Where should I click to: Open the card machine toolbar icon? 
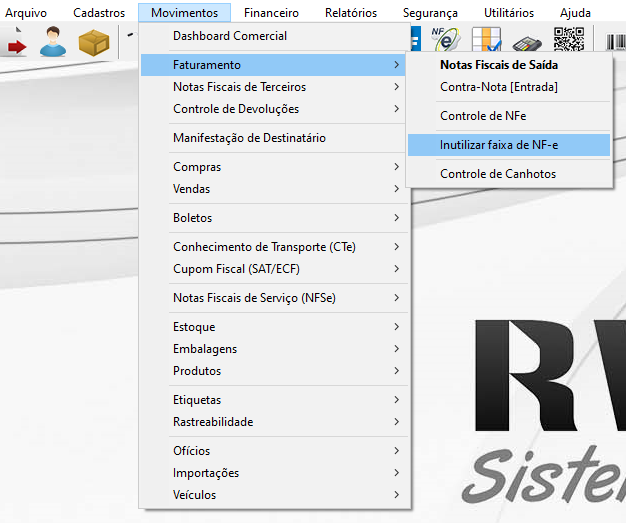(527, 43)
